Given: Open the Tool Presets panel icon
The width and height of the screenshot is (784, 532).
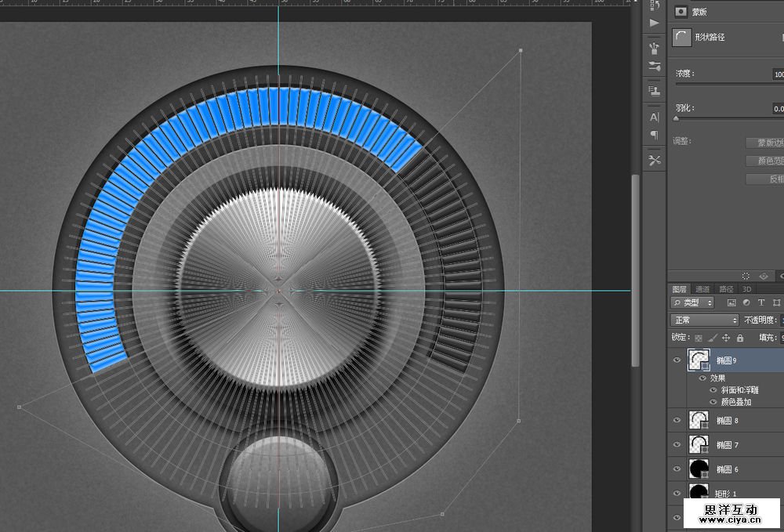Looking at the screenshot, I should tap(655, 161).
